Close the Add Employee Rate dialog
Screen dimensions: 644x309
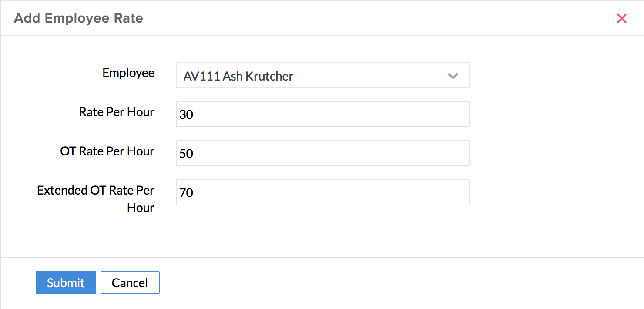pos(621,18)
